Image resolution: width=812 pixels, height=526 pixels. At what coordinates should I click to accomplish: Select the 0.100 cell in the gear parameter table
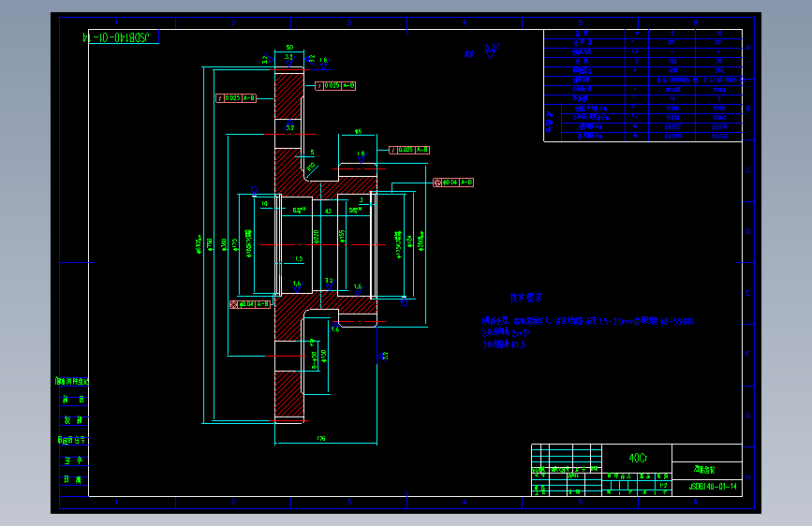point(719,109)
